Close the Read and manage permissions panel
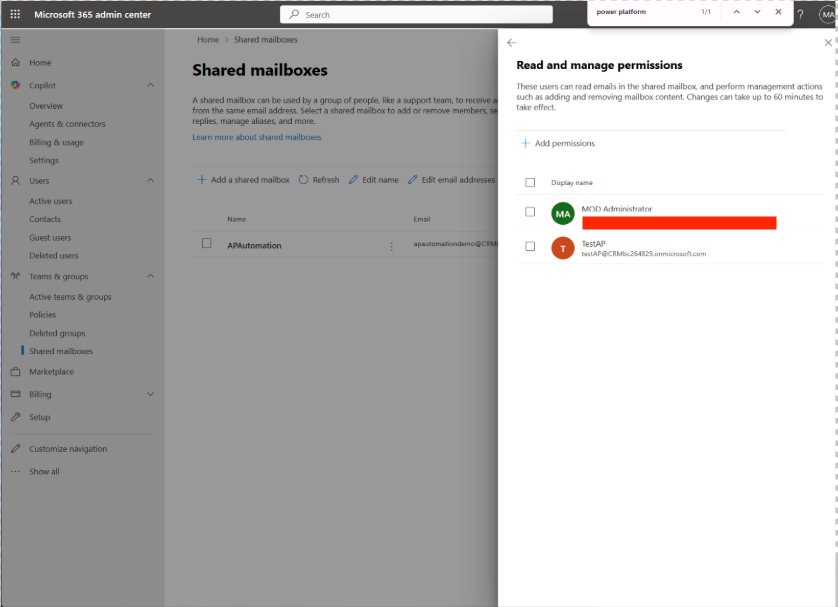 (x=827, y=43)
